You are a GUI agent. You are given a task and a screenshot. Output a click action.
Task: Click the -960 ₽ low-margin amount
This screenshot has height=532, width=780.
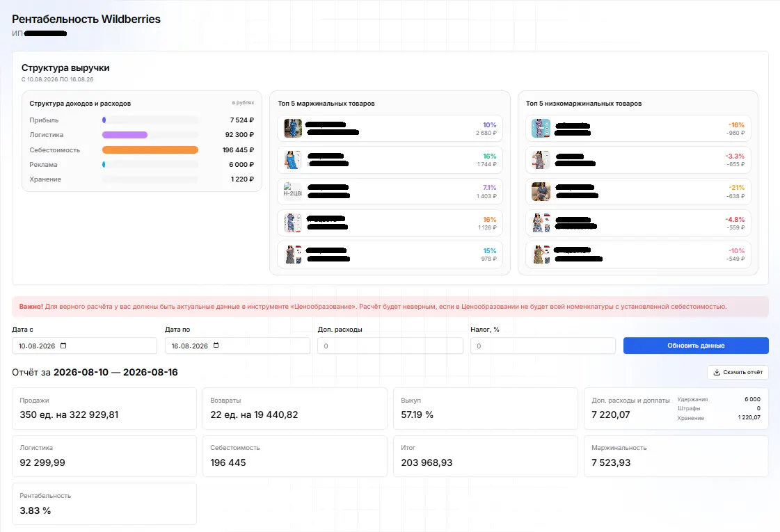[x=735, y=134]
